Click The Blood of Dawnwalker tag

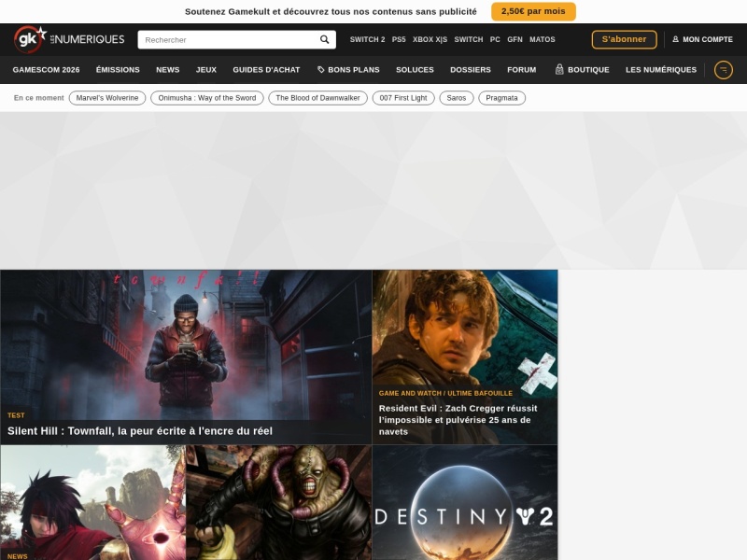[x=317, y=98]
